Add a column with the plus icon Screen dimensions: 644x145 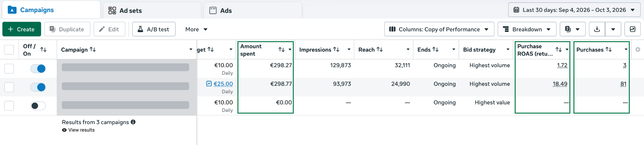638,50
